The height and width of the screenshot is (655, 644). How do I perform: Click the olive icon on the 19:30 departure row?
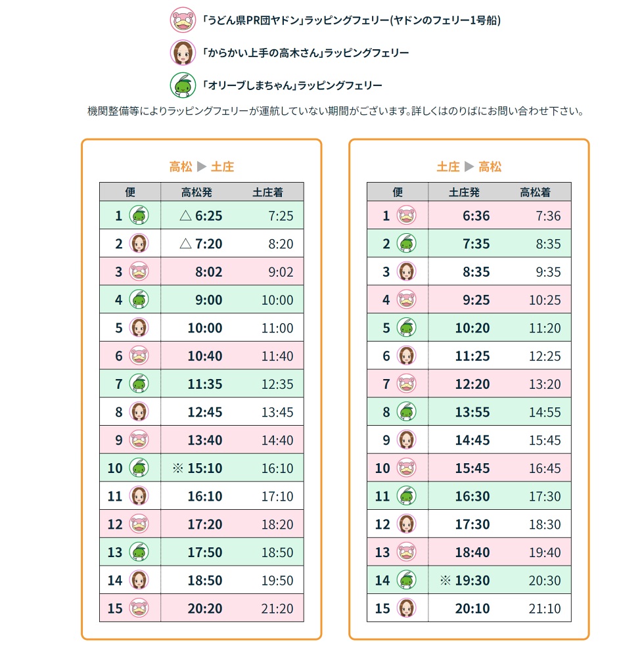click(406, 580)
